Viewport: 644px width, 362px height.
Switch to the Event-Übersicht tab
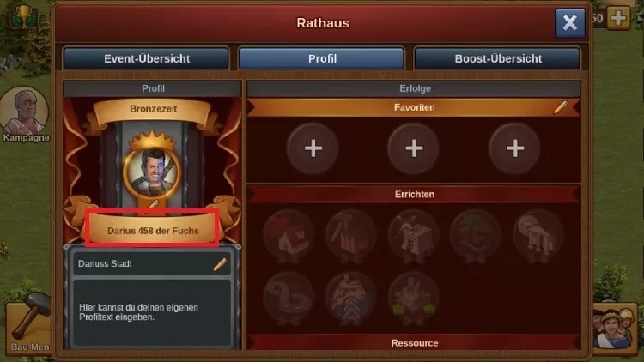146,58
